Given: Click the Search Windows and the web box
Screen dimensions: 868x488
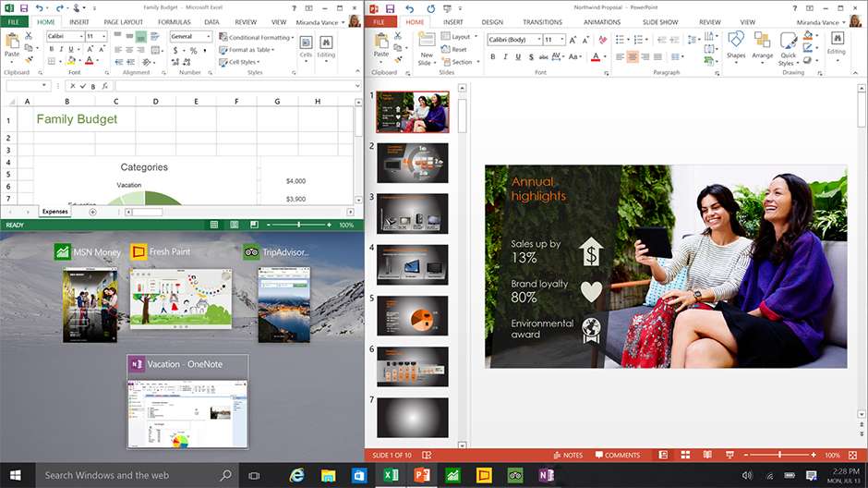Looking at the screenshot, I should pos(138,475).
